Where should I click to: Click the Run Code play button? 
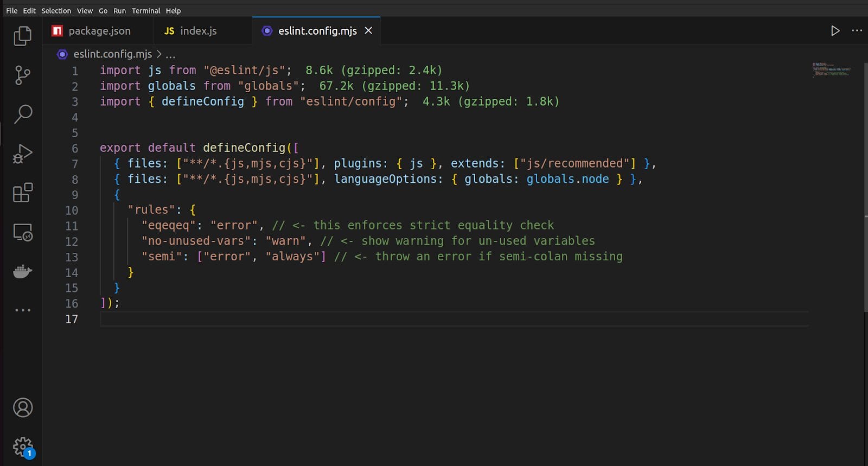tap(835, 31)
